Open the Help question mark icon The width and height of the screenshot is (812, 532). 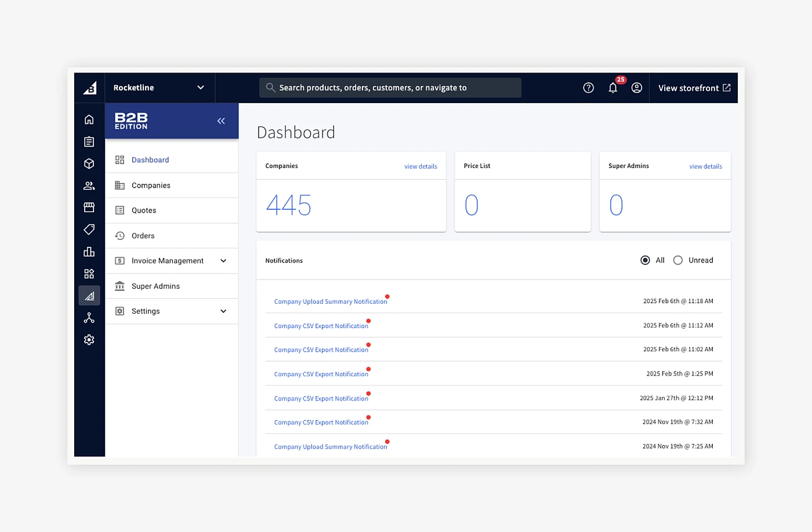[588, 88]
